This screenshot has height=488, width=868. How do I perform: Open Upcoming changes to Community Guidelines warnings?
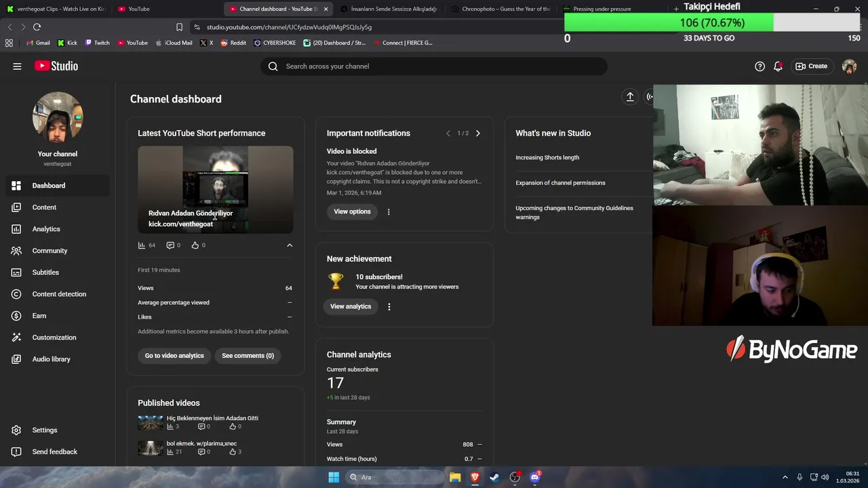point(574,213)
